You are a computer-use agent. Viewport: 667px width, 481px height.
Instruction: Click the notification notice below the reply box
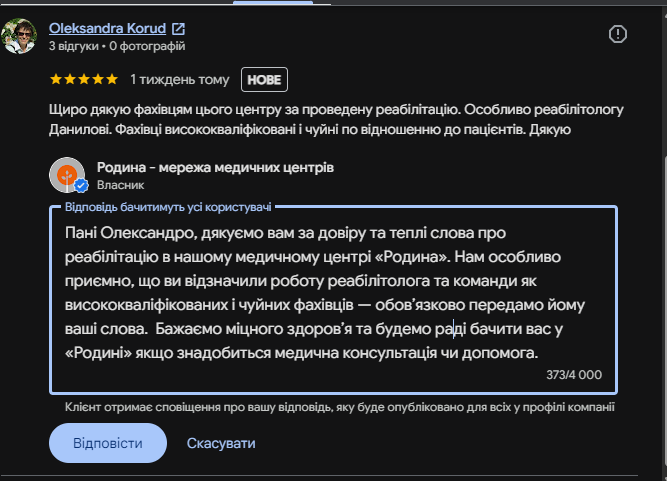point(339,407)
